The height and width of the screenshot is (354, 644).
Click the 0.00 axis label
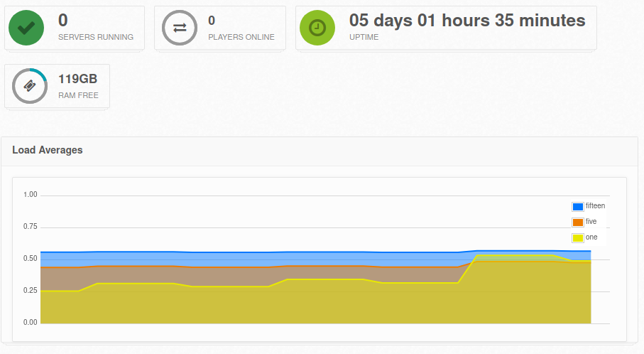click(30, 322)
